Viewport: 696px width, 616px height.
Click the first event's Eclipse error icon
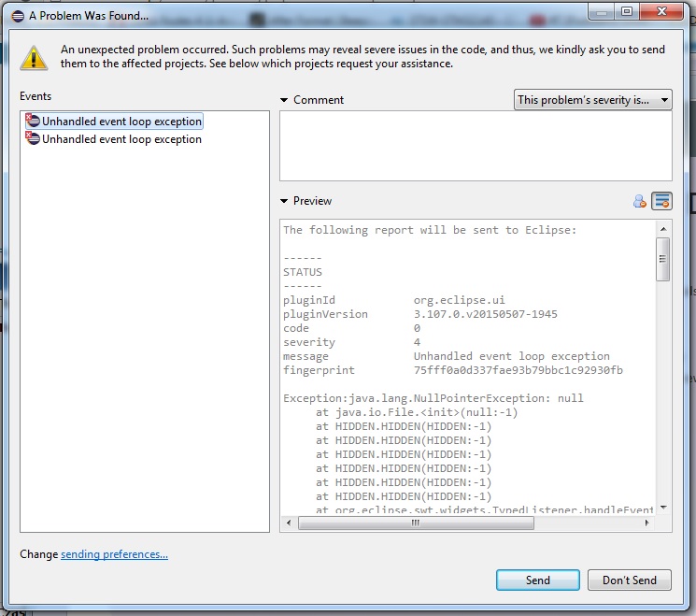[x=33, y=122]
